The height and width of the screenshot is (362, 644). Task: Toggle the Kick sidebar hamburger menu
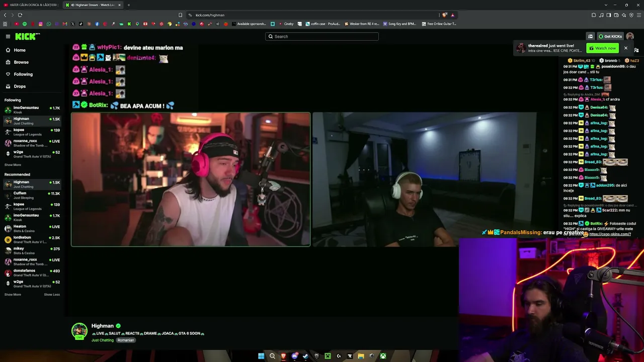pos(8,36)
